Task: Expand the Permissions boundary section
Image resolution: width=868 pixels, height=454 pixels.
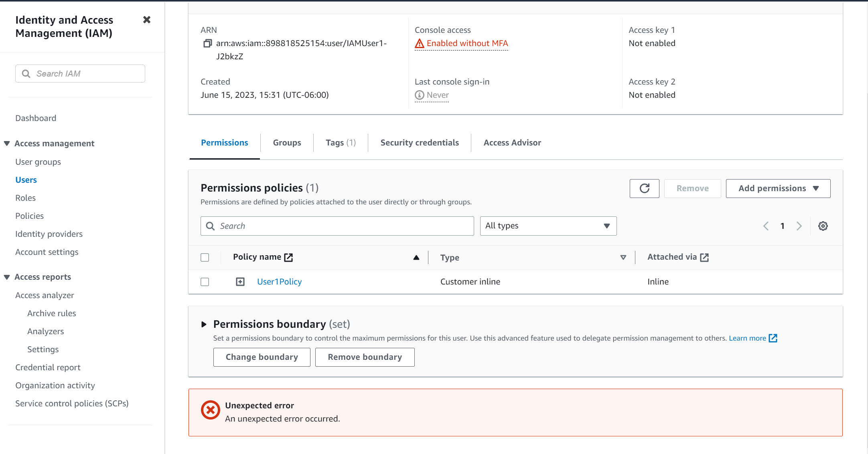Action: (x=204, y=324)
